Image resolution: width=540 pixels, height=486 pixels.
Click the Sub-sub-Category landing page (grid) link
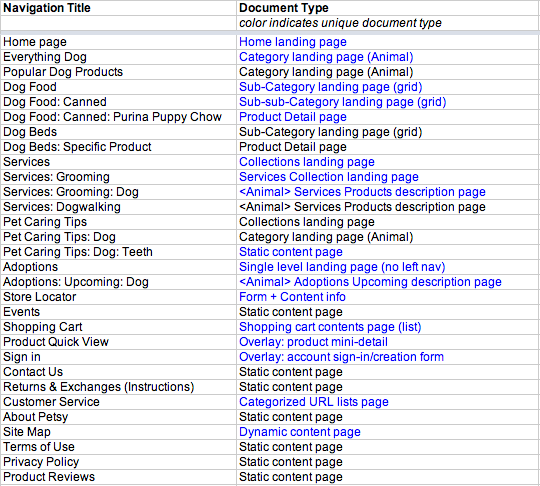[343, 102]
